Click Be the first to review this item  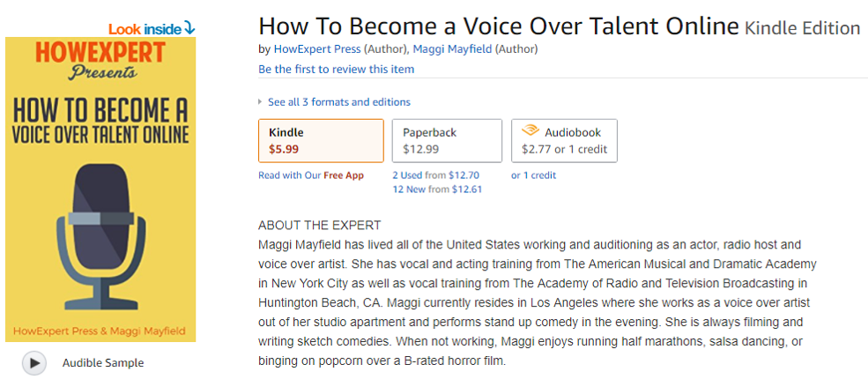click(x=336, y=69)
